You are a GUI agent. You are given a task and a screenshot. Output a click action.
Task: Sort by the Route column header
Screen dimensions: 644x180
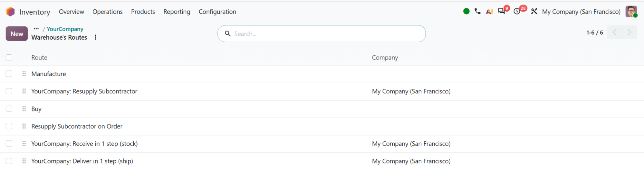coord(39,57)
